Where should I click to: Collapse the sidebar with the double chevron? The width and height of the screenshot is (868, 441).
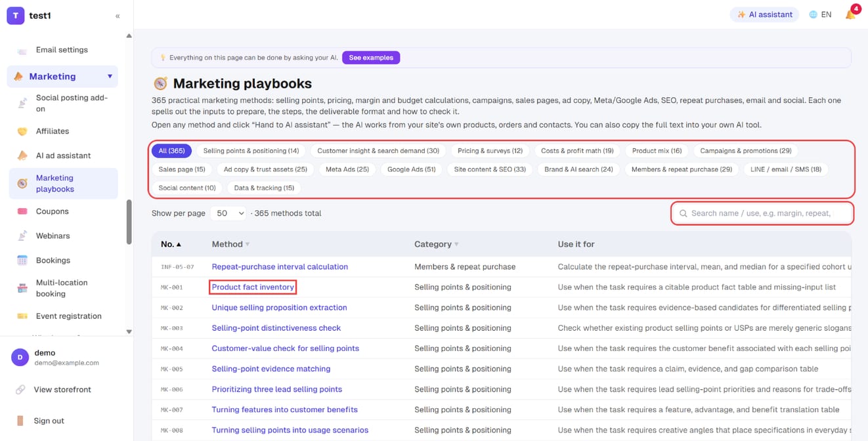118,16
